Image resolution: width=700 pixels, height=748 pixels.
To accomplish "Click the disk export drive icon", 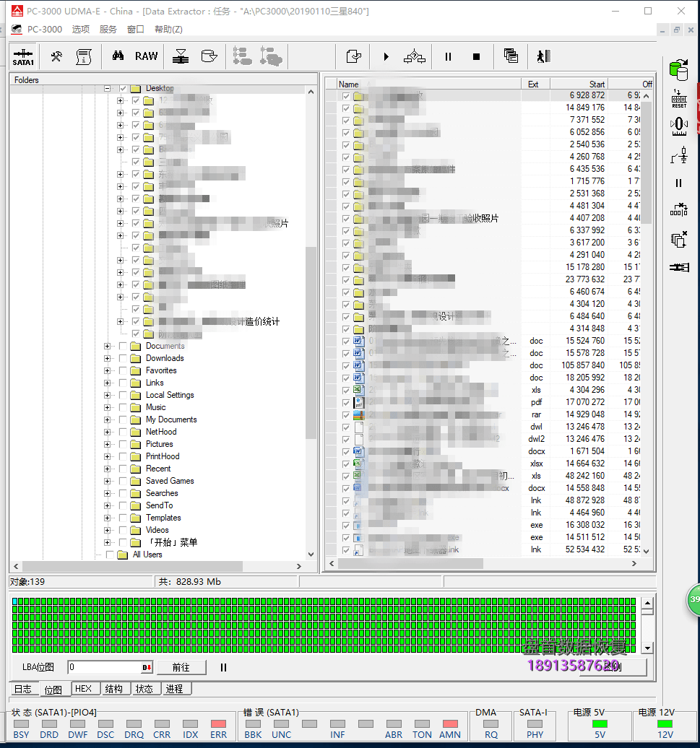I will coord(209,56).
